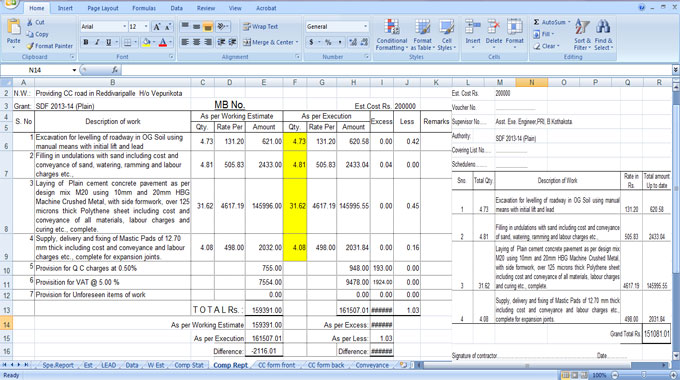Open the Format cells menu
The width and height of the screenshot is (680, 380).
515,35
